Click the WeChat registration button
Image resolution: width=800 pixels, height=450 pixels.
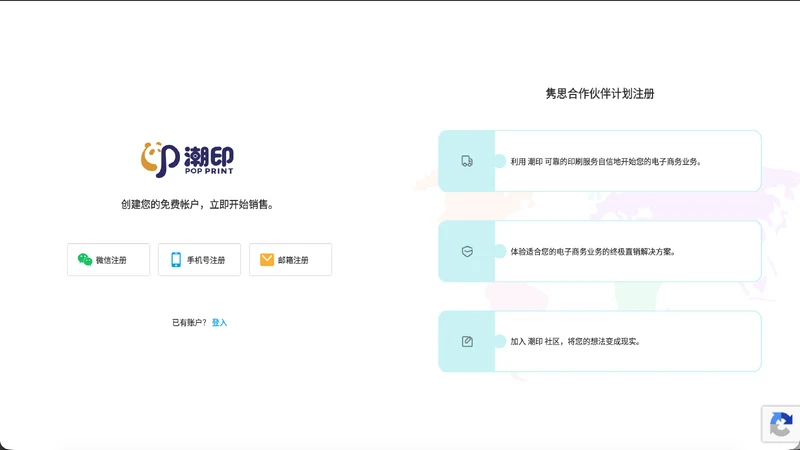pos(109,260)
